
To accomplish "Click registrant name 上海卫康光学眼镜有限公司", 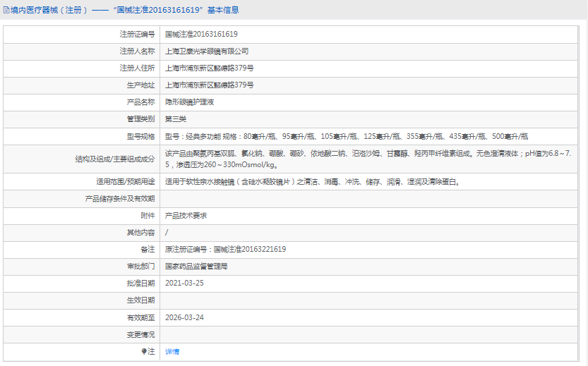I will point(207,51).
